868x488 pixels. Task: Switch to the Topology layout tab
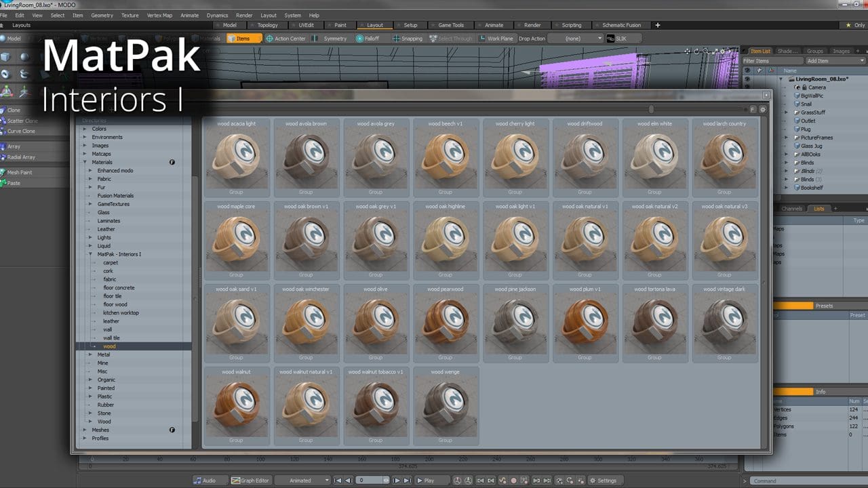(x=267, y=25)
